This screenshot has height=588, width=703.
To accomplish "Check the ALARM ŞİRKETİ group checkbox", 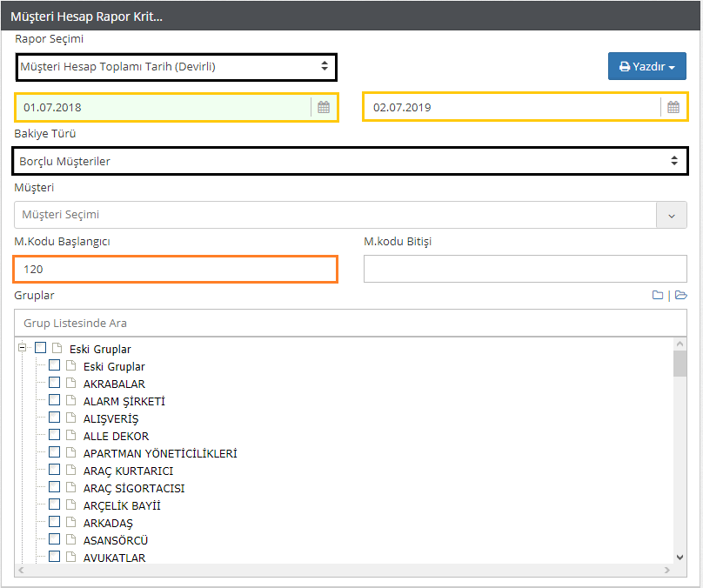I will (55, 401).
